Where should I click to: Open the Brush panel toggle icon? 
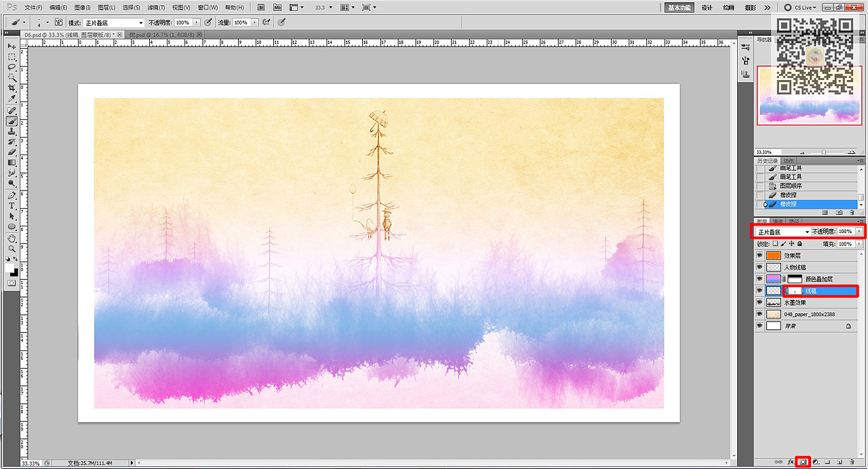[59, 22]
